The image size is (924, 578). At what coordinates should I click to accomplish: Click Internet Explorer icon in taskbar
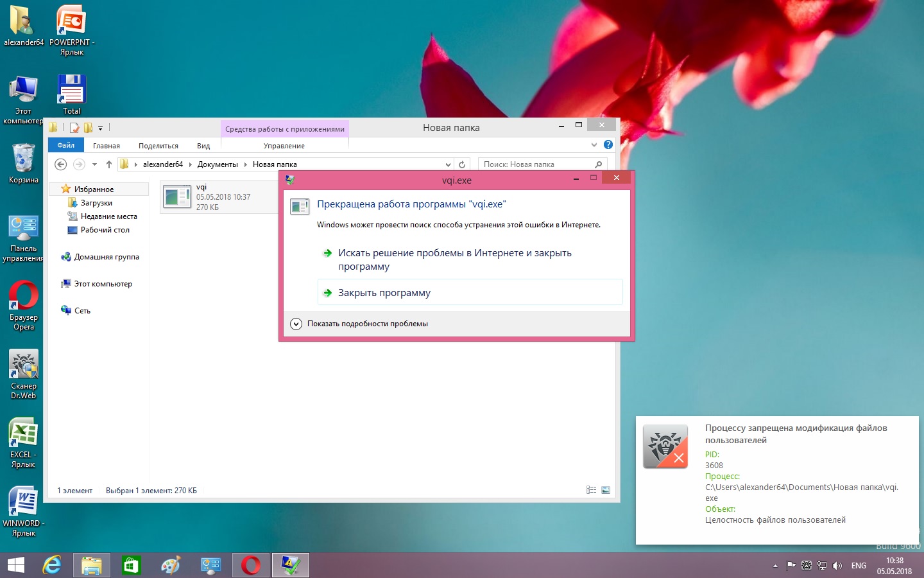point(51,565)
